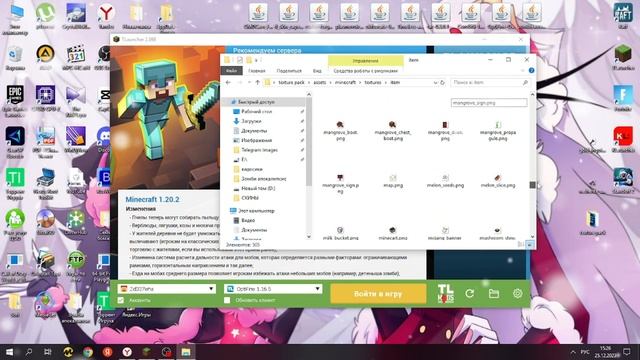The width and height of the screenshot is (640, 360).
Task: Click the Explorer search field
Action: click(x=490, y=82)
